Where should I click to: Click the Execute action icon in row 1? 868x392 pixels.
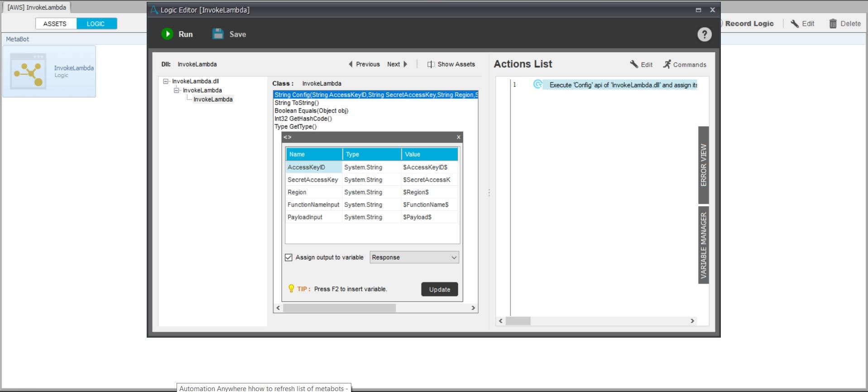point(537,85)
